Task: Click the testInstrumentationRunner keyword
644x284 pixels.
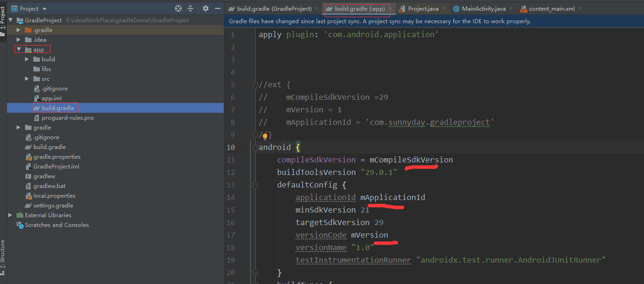Action: pyautogui.click(x=353, y=260)
